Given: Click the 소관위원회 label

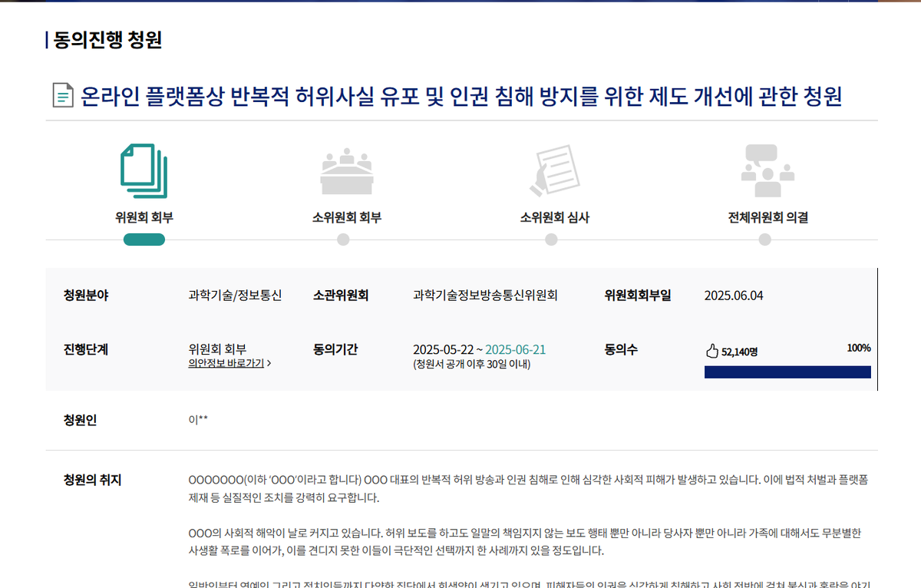Looking at the screenshot, I should coord(341,296).
